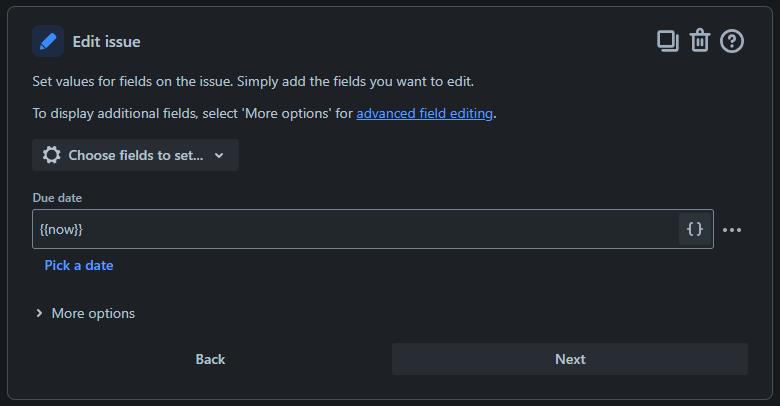Click the Due date field label
This screenshot has width=780, height=406.
pyautogui.click(x=57, y=198)
